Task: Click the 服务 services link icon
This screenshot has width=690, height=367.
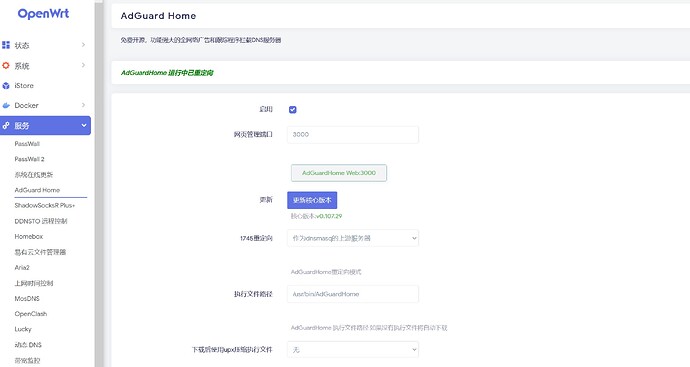Action: point(6,126)
